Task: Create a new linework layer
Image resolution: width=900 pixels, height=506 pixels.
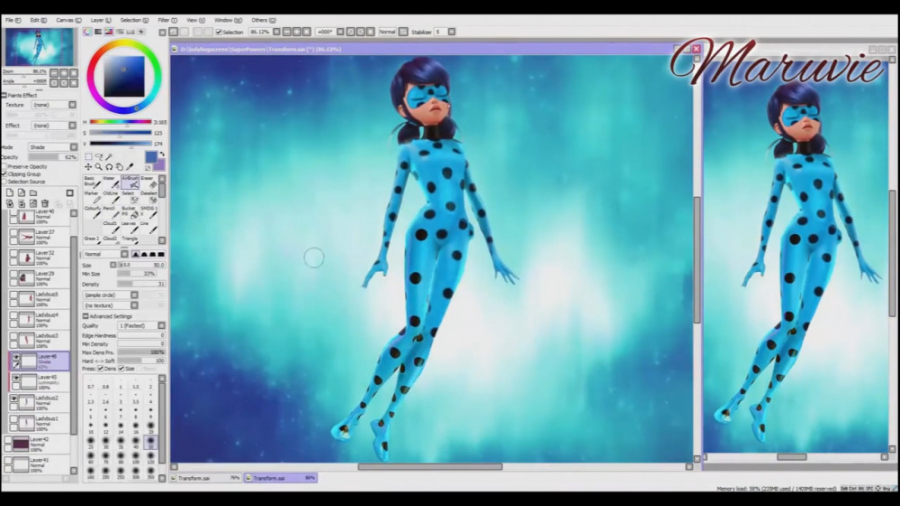Action: 21,193
